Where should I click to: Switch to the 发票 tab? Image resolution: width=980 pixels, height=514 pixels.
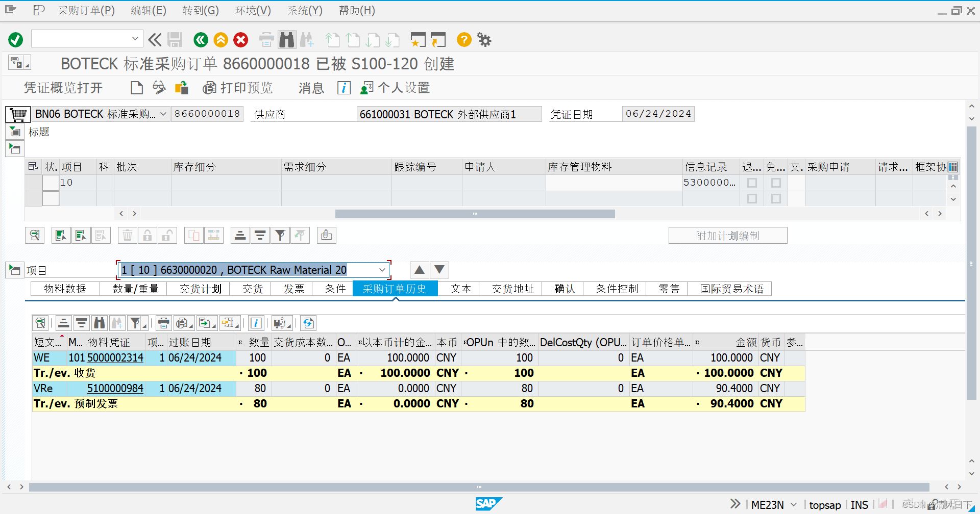293,289
